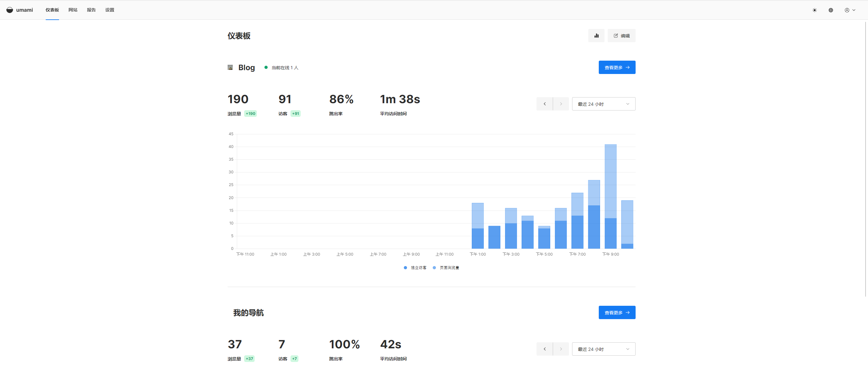868x375 pixels.
Task: Click the 编辑 edit dashboard button
Action: tap(621, 36)
